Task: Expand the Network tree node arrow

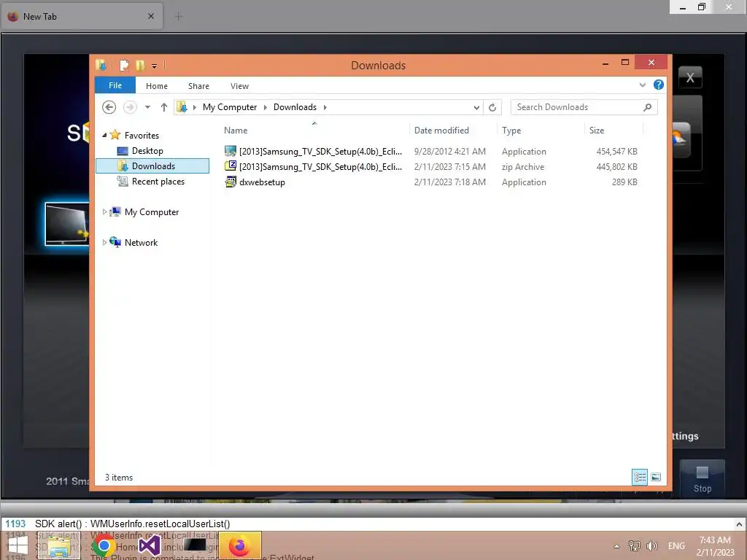Action: click(104, 242)
